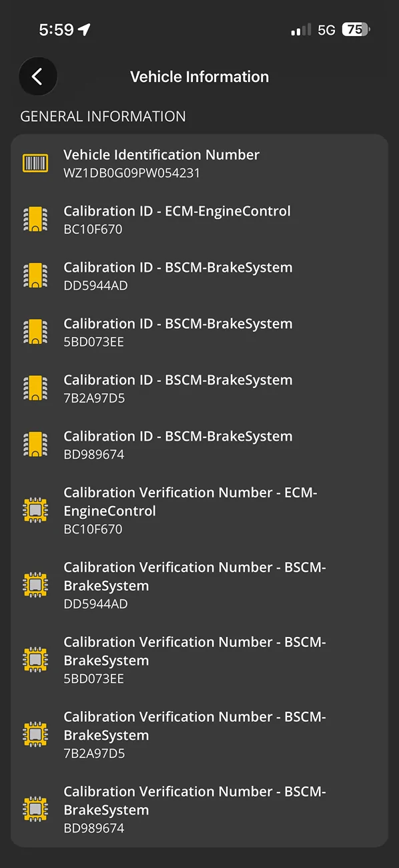399x868 pixels.
Task: Select 7B2A97D5 under Calibration Verification Number BSCM-BrakeSystem
Action: [94, 753]
